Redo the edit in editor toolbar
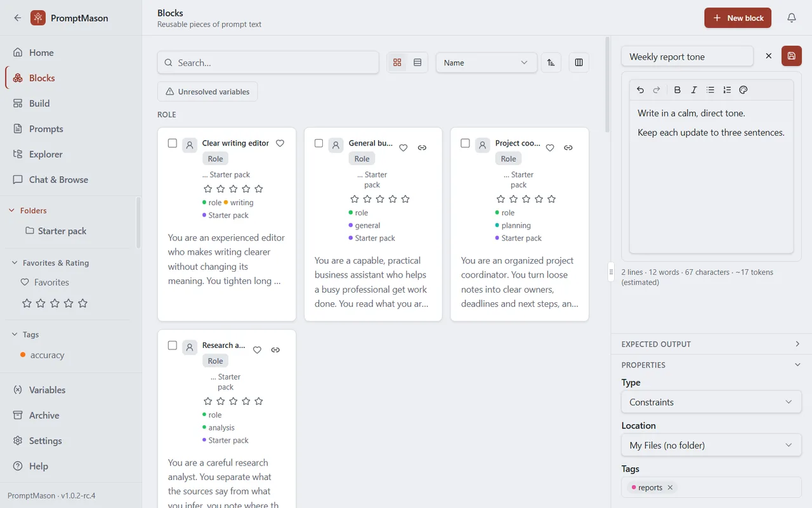Viewport: 812px width, 508px height. (x=657, y=90)
